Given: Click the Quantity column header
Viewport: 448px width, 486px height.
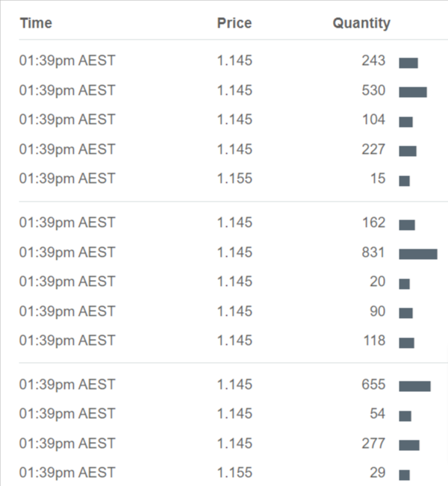Looking at the screenshot, I should point(361,23).
